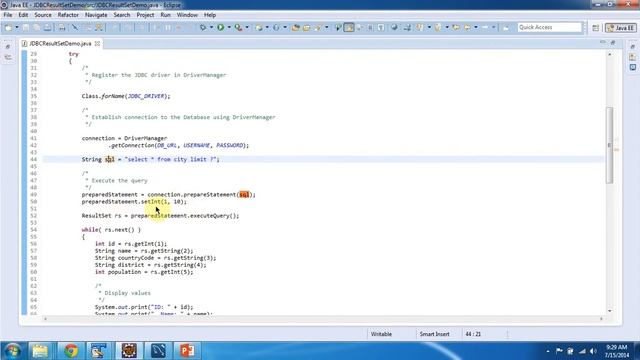Open the Refactor menu
The height and width of the screenshot is (360, 640).
pos(68,15)
